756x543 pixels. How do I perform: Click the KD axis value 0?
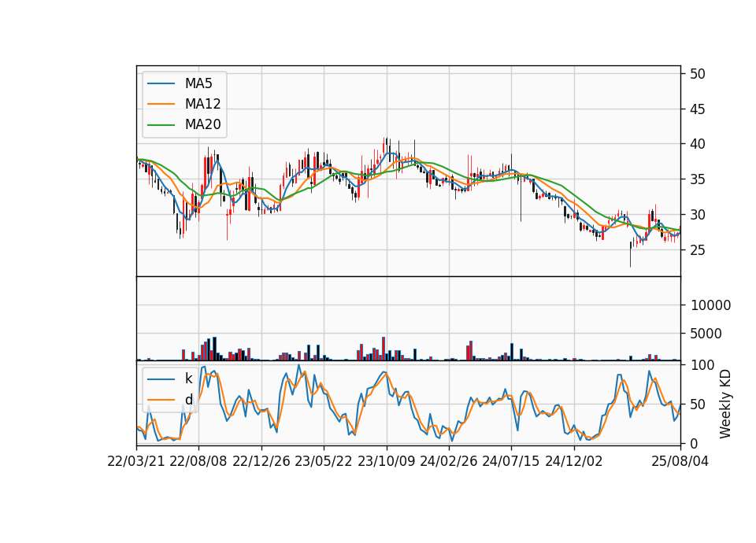click(695, 444)
